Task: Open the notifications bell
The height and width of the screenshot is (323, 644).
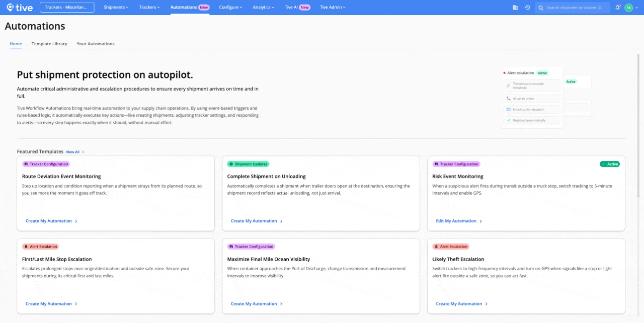Action: 617,8
